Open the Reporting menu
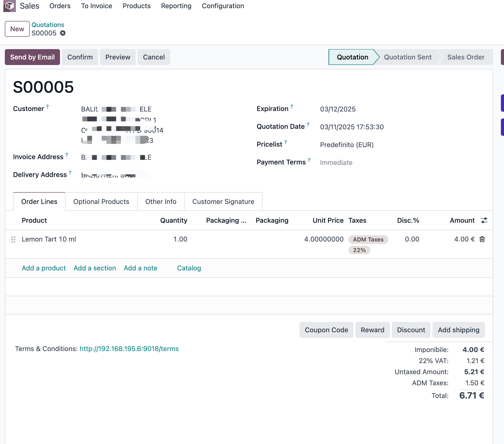This screenshot has height=444, width=504. point(176,6)
